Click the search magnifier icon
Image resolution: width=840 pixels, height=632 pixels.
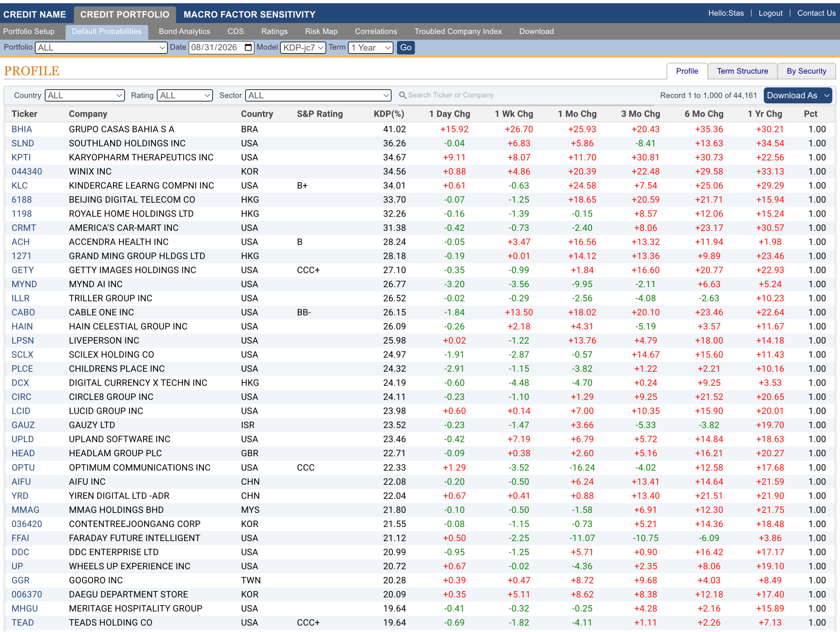pyautogui.click(x=403, y=95)
